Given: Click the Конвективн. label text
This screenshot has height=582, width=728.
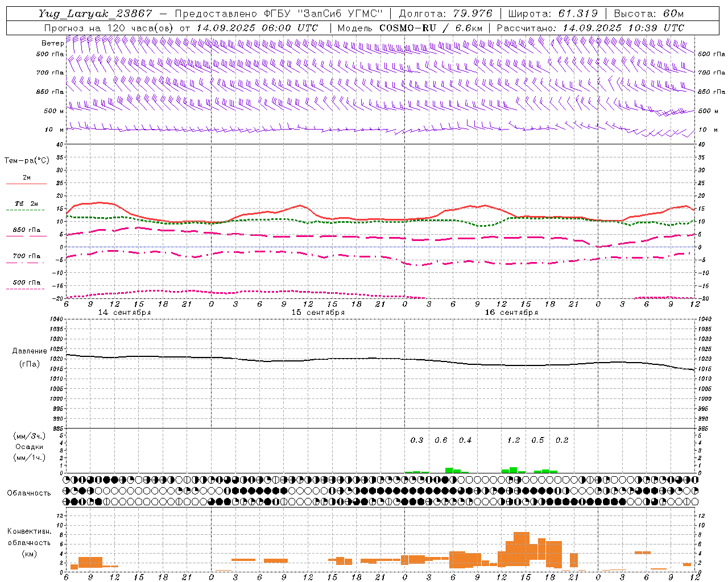Looking at the screenshot, I should pos(30,531).
